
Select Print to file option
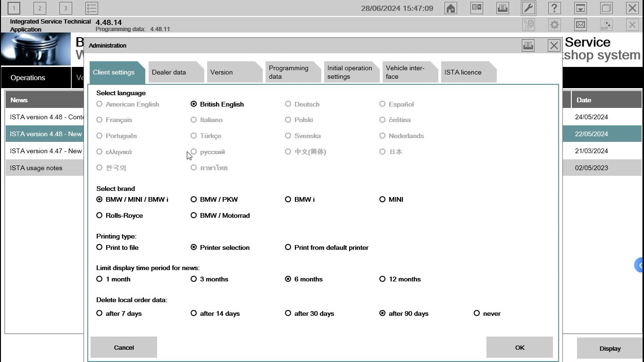117,247
